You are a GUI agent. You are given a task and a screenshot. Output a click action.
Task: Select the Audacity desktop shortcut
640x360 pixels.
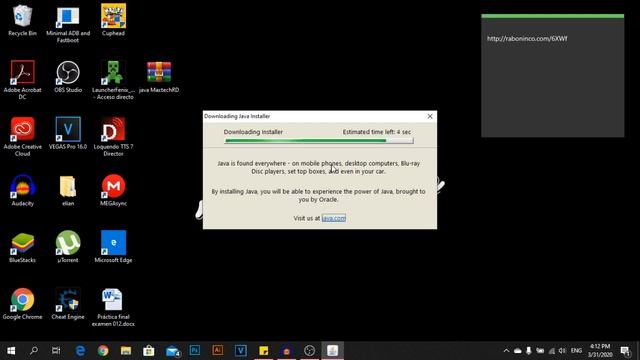pyautogui.click(x=22, y=191)
